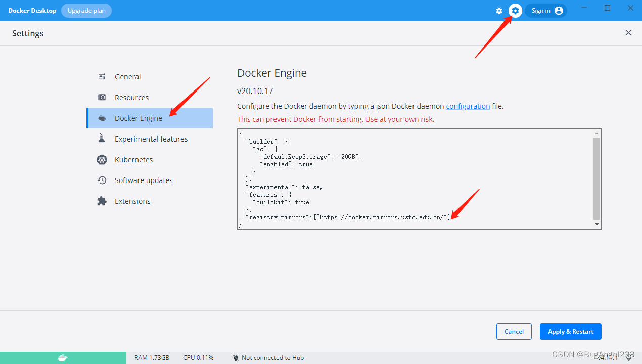Click the JSON editor vertical scrollbar thumb
Screen dimensions: 642x364
(x=597, y=178)
